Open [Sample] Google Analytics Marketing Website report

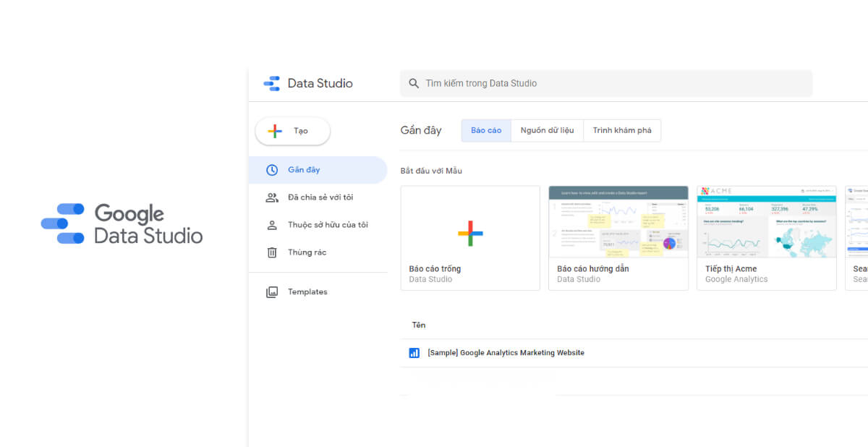point(506,353)
